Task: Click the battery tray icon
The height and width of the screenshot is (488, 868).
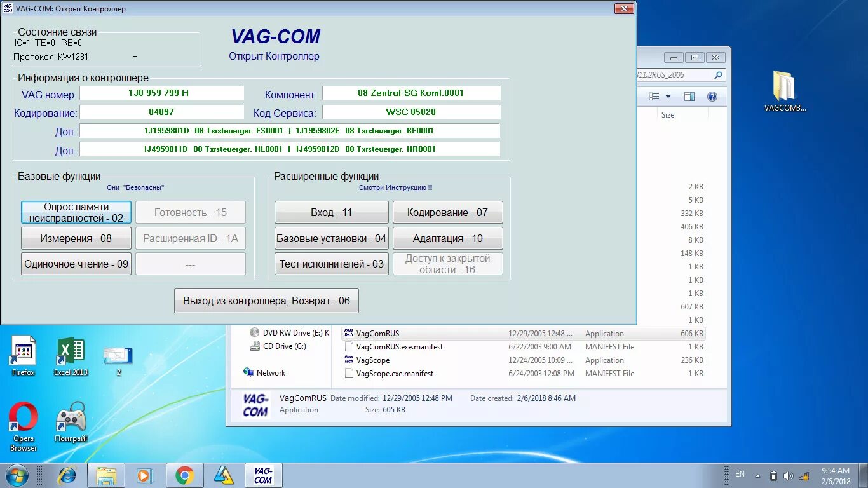Action: [773, 476]
